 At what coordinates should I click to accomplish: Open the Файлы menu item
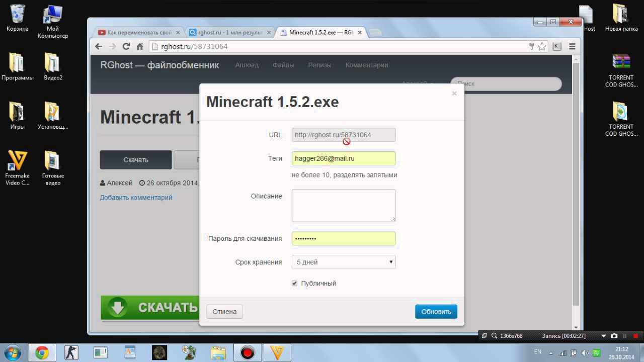(x=283, y=65)
